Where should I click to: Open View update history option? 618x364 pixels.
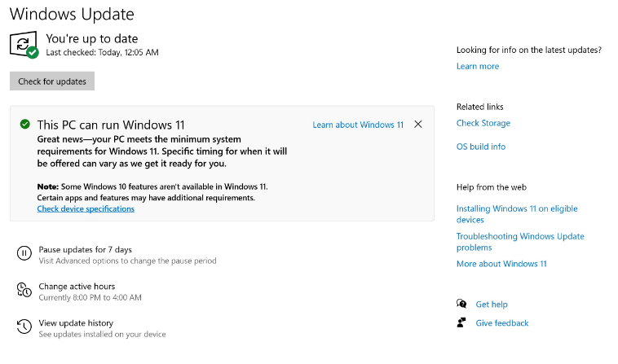pyautogui.click(x=76, y=322)
